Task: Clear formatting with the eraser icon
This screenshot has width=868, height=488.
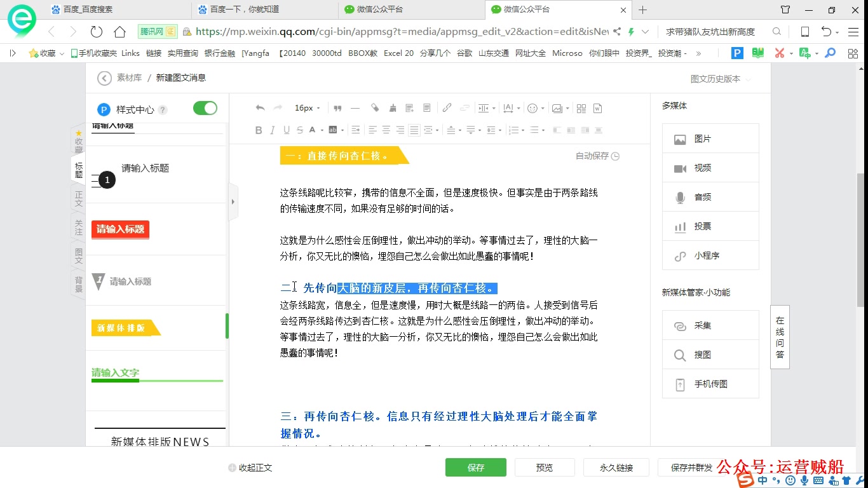Action: tap(375, 108)
